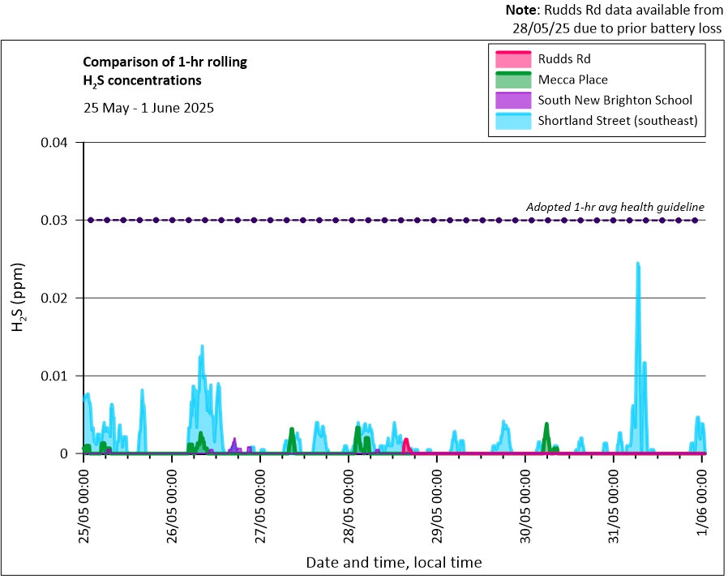This screenshot has height=576, width=728.
Task: Click the 26/05 blue peak near 0.014 ppm
Action: [202, 347]
